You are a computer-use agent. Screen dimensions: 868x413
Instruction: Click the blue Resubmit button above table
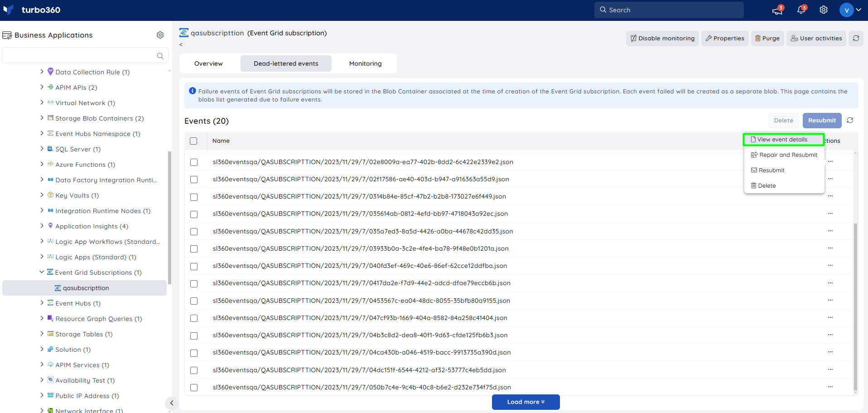822,121
